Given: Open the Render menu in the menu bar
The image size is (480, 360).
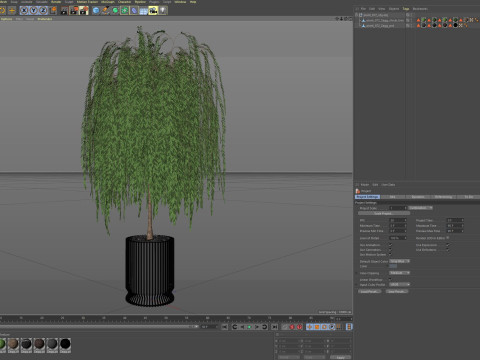Looking at the screenshot, I should click(x=56, y=2).
